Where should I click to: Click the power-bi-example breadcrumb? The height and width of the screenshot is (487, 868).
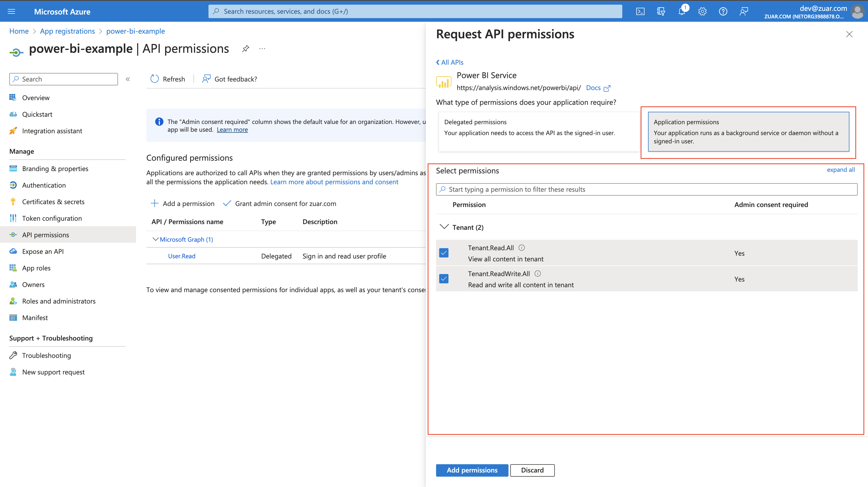point(136,31)
